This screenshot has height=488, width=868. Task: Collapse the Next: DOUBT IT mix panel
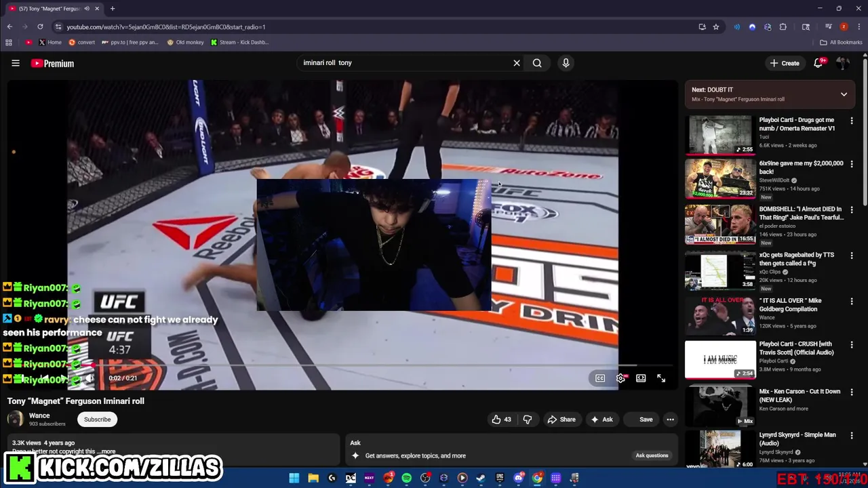(x=844, y=94)
